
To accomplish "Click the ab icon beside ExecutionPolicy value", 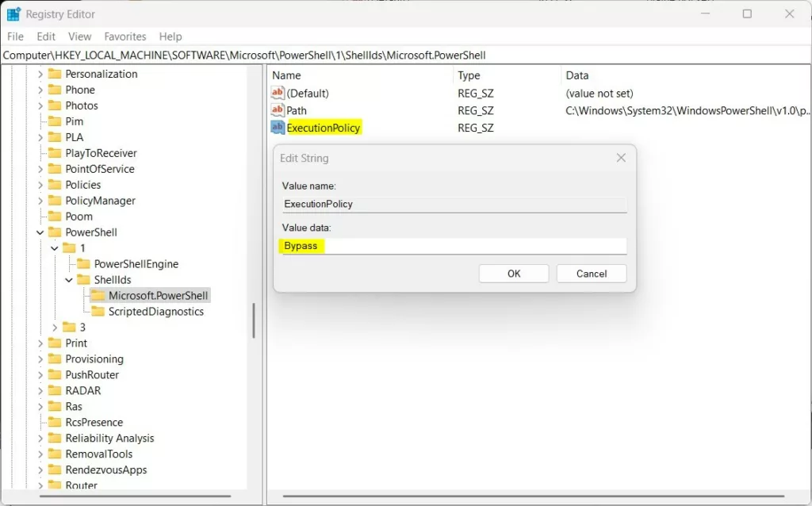I will click(x=277, y=127).
